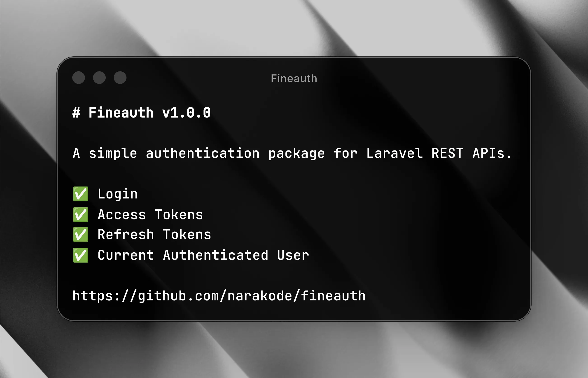The image size is (588, 378).
Task: Click the word Login
Action: pos(118,194)
